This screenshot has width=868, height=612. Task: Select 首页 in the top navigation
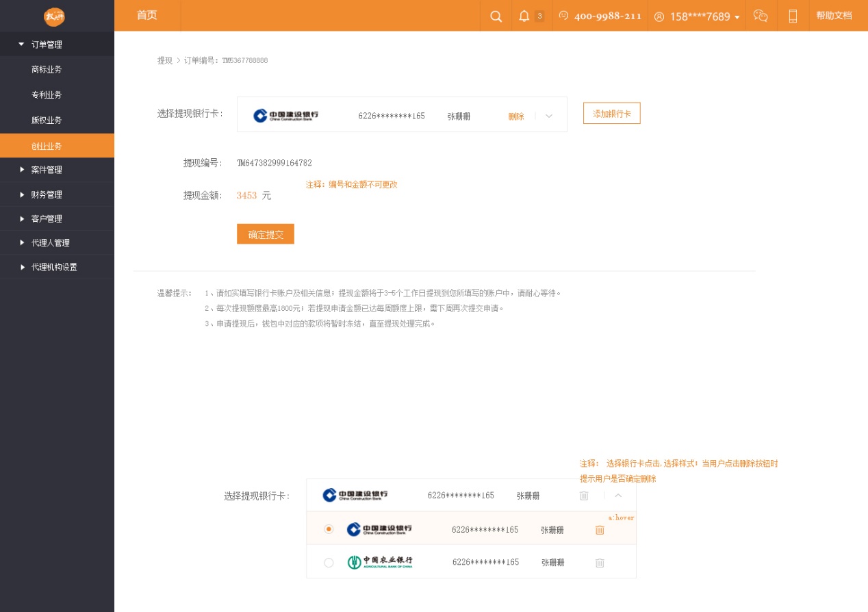[146, 15]
